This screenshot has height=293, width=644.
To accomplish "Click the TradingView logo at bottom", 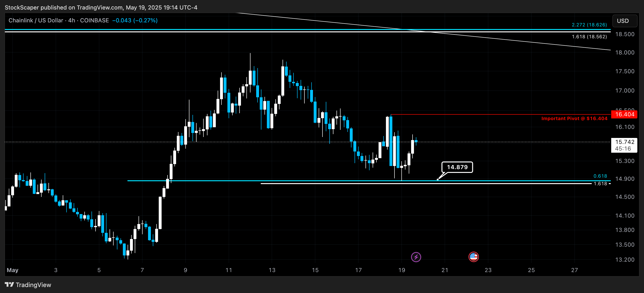I will (28, 285).
